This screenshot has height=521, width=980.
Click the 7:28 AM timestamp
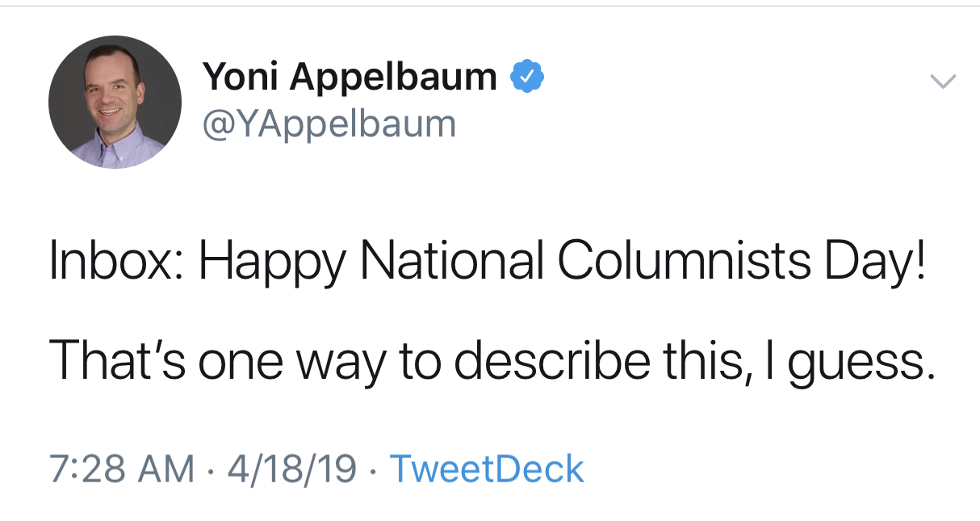tap(122, 469)
